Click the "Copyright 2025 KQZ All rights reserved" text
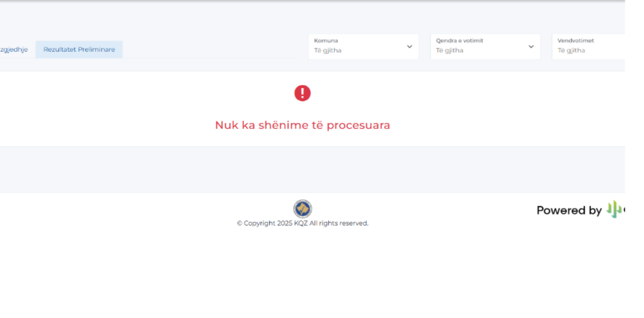The height and width of the screenshot is (318, 644). tap(302, 223)
